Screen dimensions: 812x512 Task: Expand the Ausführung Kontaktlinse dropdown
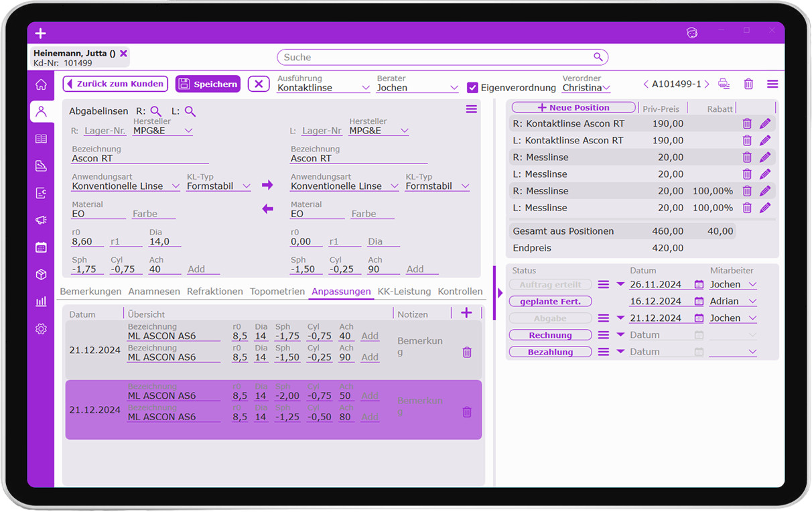[365, 88]
